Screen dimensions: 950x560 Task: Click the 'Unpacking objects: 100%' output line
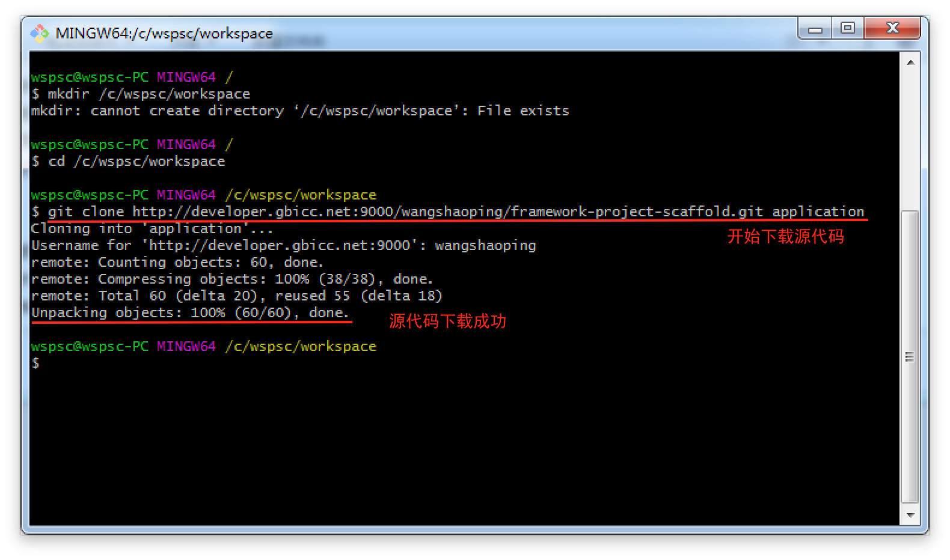pyautogui.click(x=190, y=312)
